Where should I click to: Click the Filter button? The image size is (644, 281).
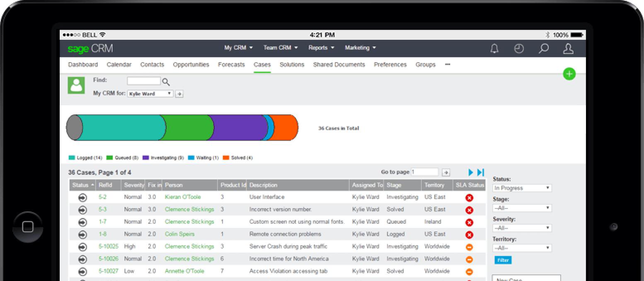(x=503, y=260)
